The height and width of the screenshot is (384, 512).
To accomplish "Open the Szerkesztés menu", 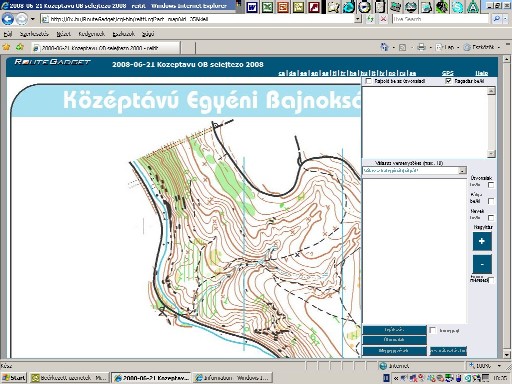I will (x=34, y=34).
